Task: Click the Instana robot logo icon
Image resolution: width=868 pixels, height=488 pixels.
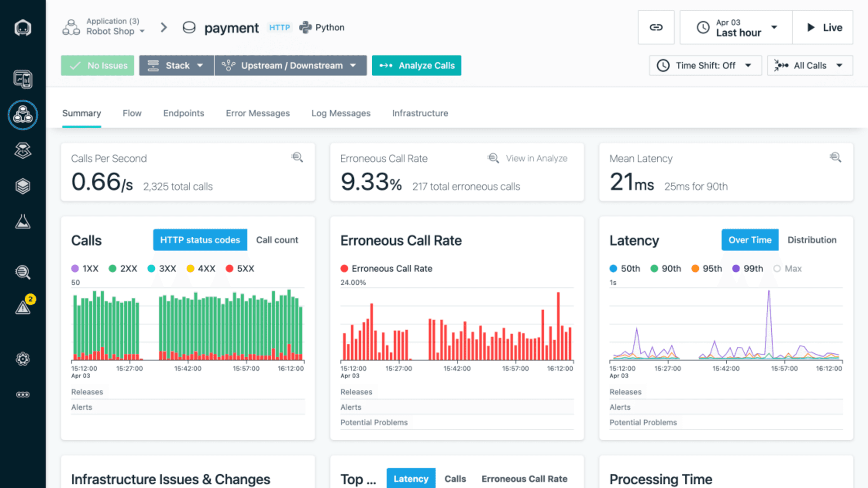Action: pyautogui.click(x=23, y=28)
